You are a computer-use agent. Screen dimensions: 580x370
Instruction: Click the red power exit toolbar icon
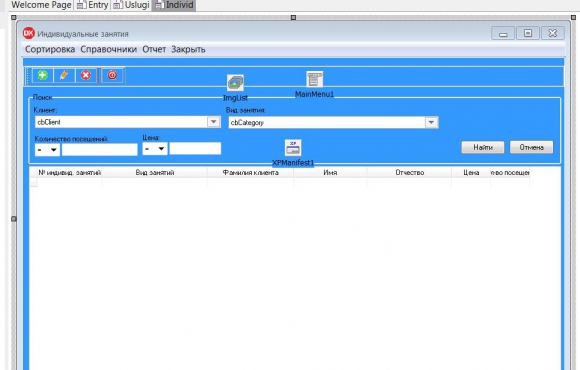(112, 75)
